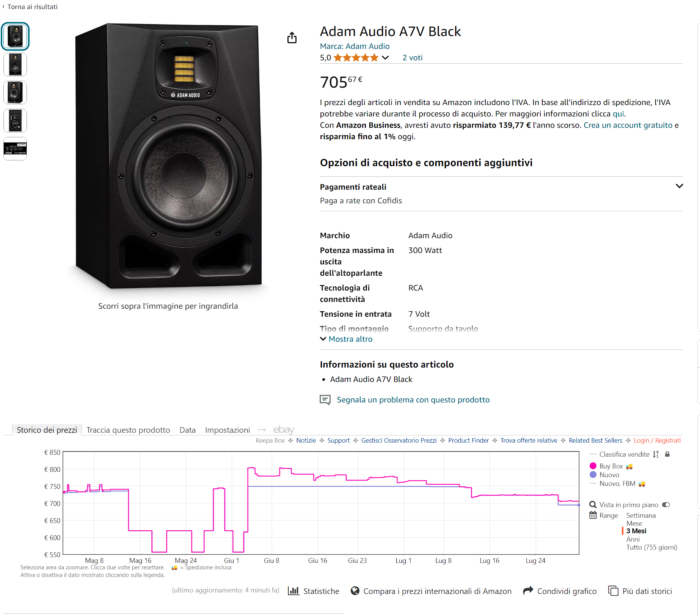Viewport: 700px width, 616px height.
Task: Open Più dati storici icon
Action: pyautogui.click(x=613, y=591)
